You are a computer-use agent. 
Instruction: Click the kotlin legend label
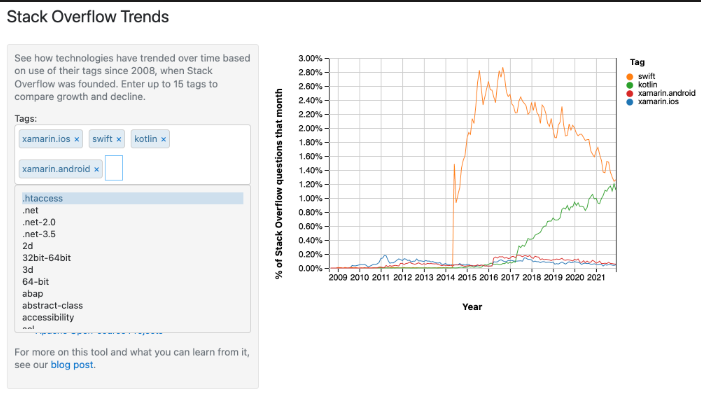pos(647,85)
